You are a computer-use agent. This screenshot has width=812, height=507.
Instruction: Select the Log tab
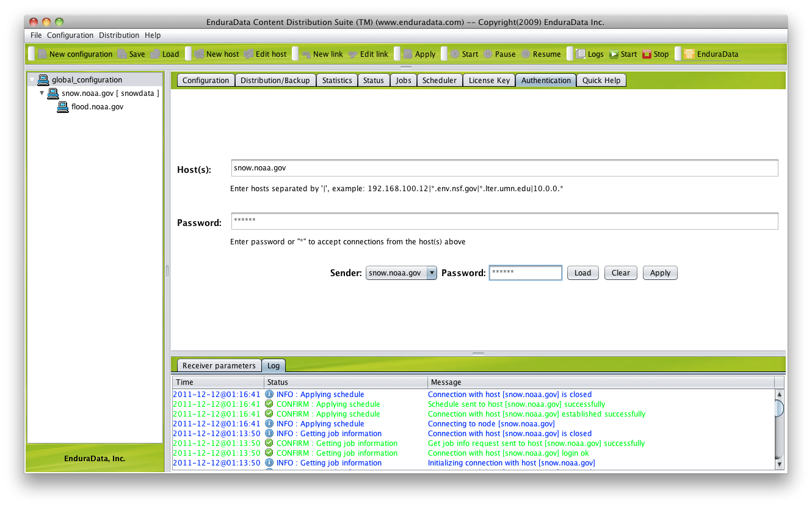pos(274,365)
